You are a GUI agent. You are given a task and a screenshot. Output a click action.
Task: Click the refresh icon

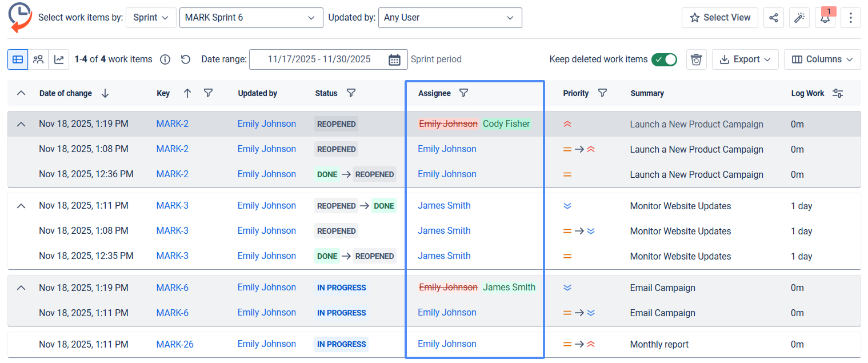pos(186,59)
